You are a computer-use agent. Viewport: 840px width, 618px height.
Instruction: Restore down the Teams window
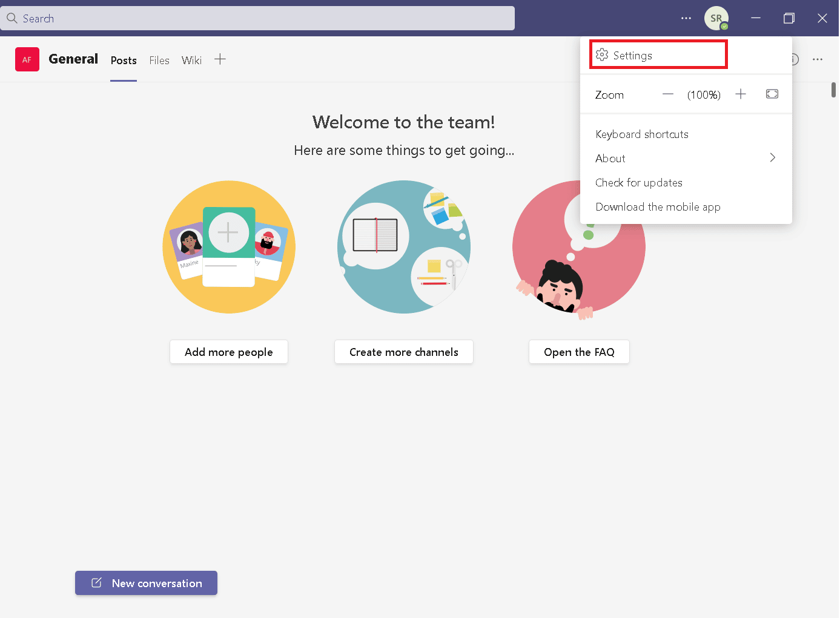tap(789, 18)
